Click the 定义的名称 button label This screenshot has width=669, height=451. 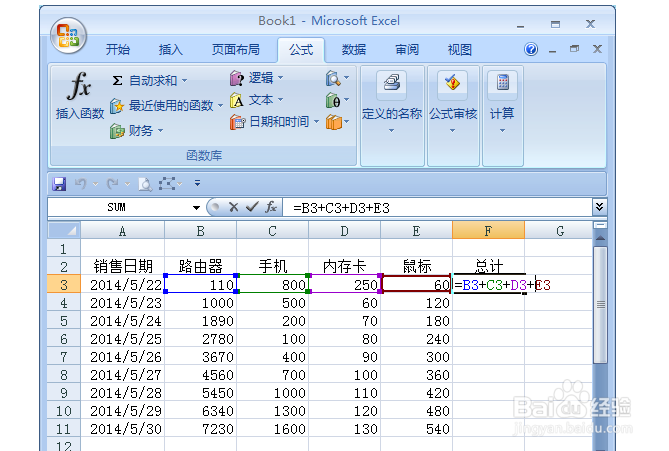pos(392,113)
